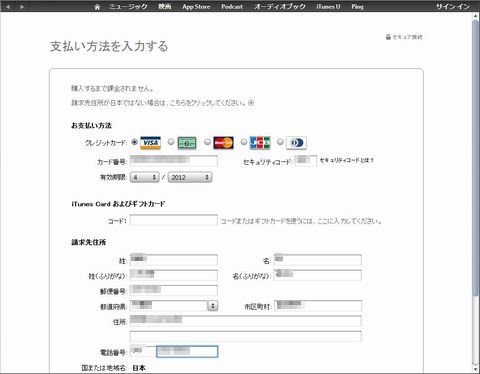Open オーディオブック tab
The width and height of the screenshot is (480, 374).
pyautogui.click(x=280, y=7)
